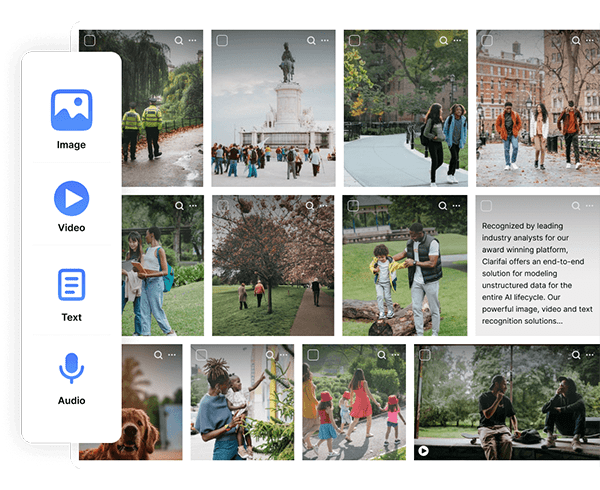
Task: Click the round blue Video play icon
Action: tap(71, 199)
